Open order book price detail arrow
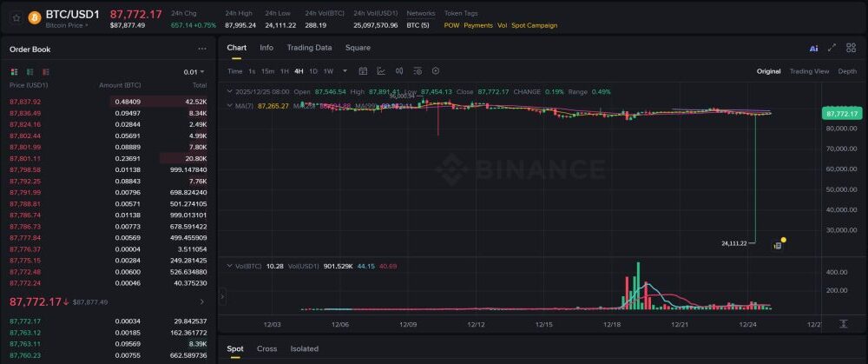The width and height of the screenshot is (868, 364). [x=202, y=302]
